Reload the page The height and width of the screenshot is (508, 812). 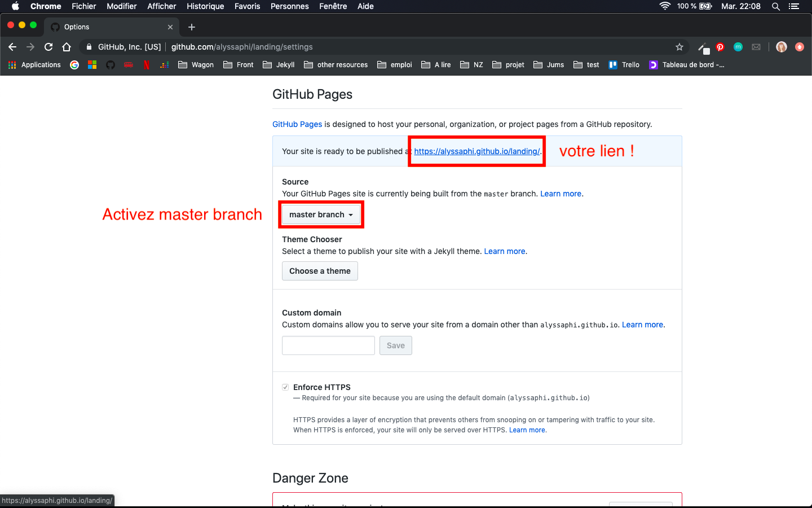[x=48, y=47]
